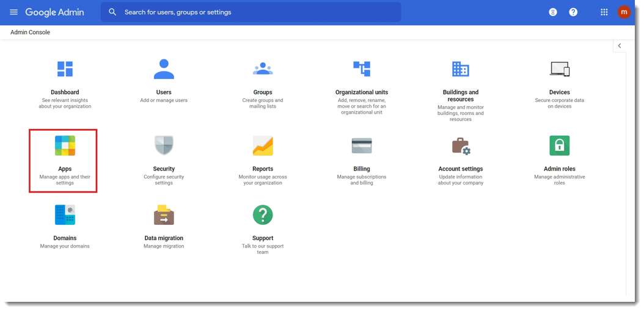The width and height of the screenshot is (644, 311).
Task: Click the Account settings title
Action: click(x=461, y=169)
